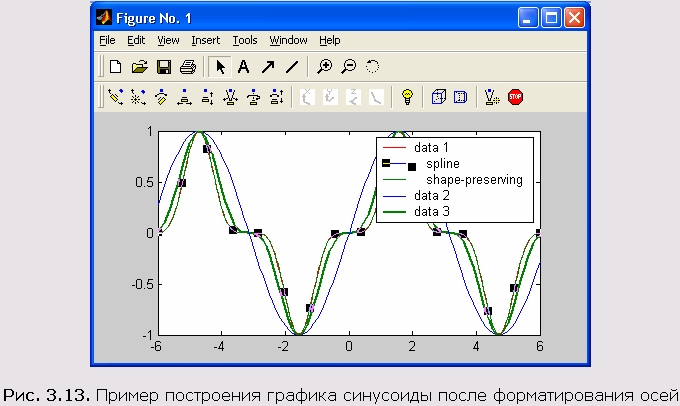The height and width of the screenshot is (406, 680).
Task: Maximize the Figure No. 1 window
Action: click(x=551, y=18)
